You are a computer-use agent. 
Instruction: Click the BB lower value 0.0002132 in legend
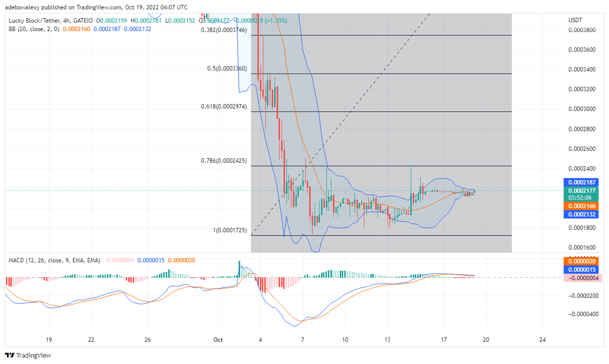(x=137, y=29)
